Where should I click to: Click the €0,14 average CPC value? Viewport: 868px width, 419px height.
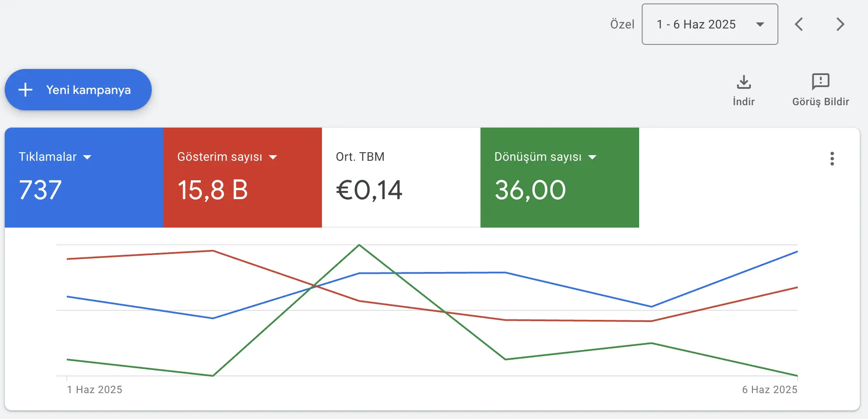click(x=369, y=190)
